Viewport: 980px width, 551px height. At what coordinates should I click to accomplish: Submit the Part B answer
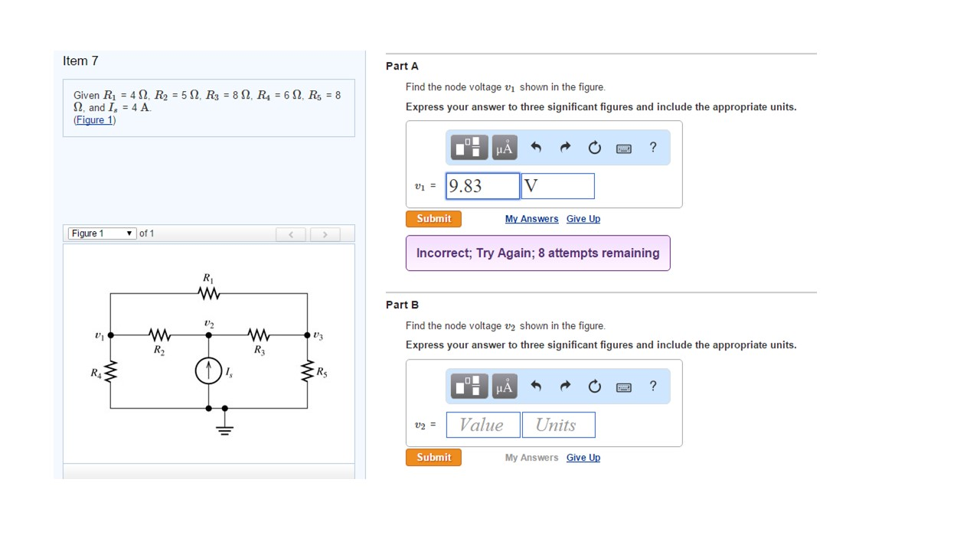433,457
